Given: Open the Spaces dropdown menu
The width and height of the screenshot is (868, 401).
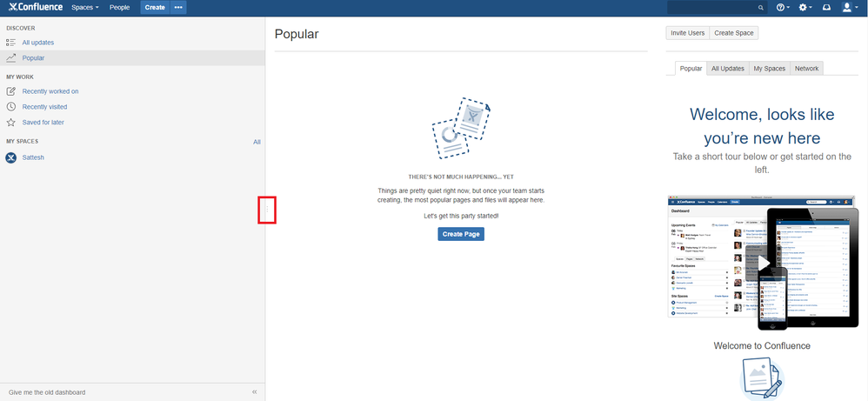Looking at the screenshot, I should [x=84, y=7].
